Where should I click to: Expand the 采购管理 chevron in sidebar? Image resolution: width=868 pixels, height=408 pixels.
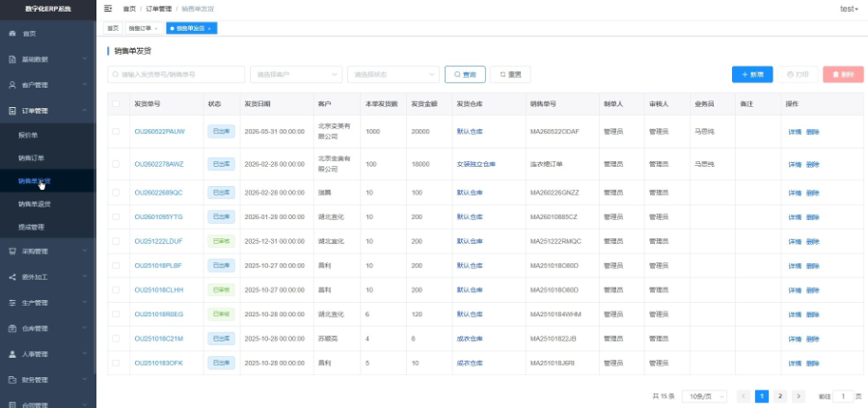click(85, 251)
